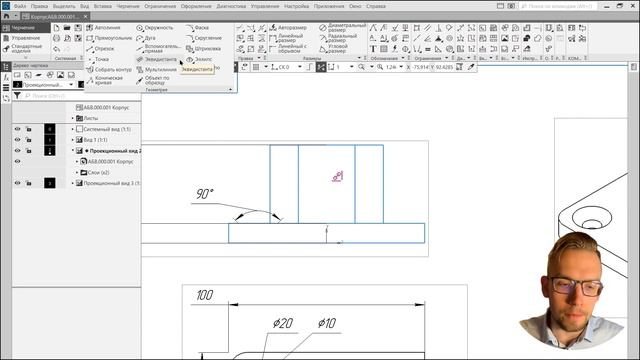Click the Text (T) annotation tool
This screenshot has height=360, width=640.
[x=373, y=49]
